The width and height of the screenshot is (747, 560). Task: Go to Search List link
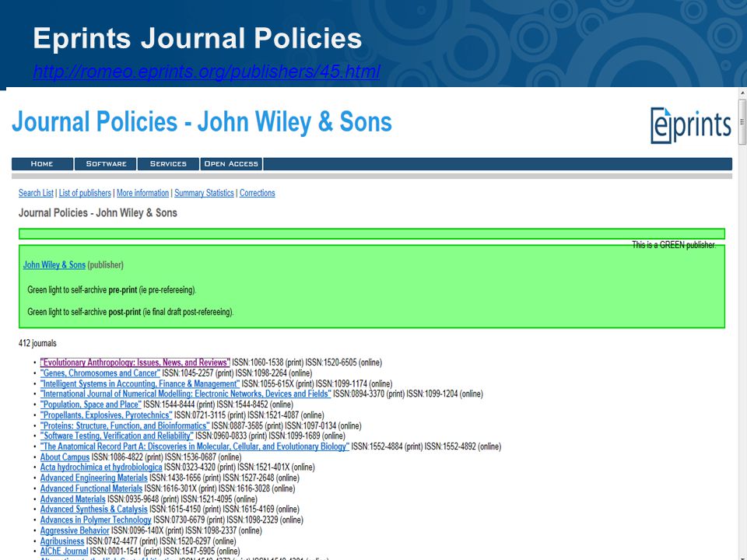pyautogui.click(x=36, y=193)
